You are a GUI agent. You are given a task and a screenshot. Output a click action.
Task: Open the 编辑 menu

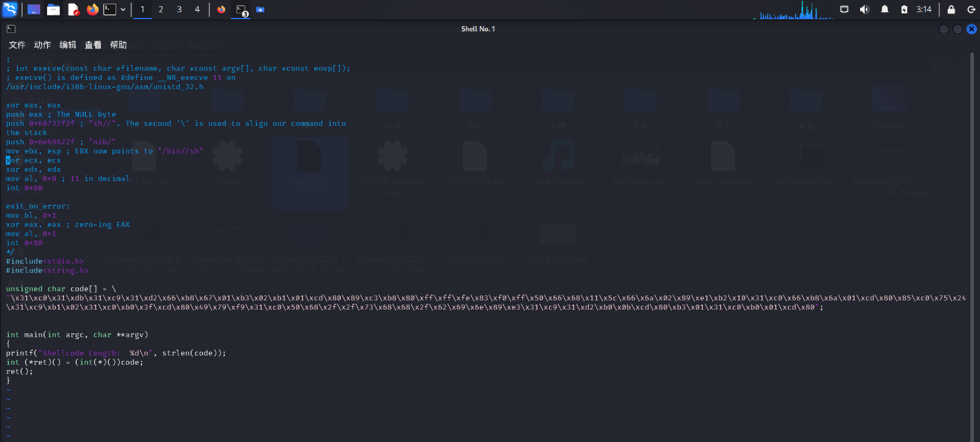[x=68, y=45]
